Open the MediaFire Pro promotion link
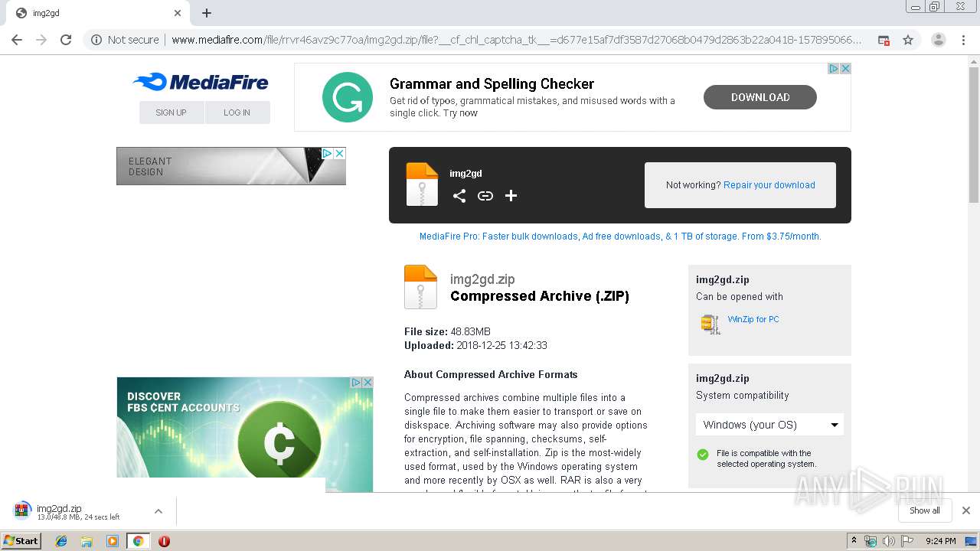This screenshot has height=551, width=980. pyautogui.click(x=620, y=236)
